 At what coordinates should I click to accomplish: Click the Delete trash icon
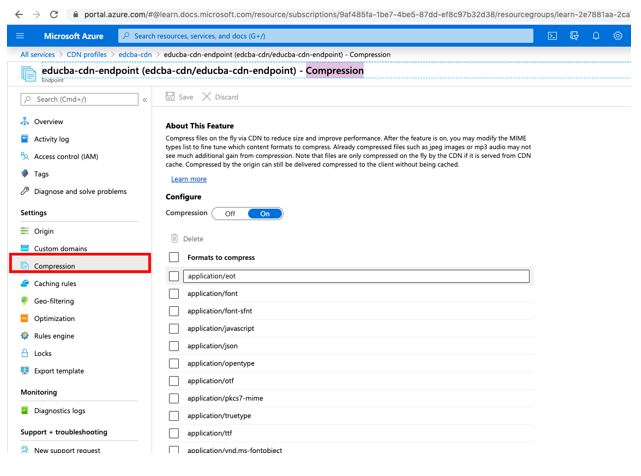[x=174, y=238]
